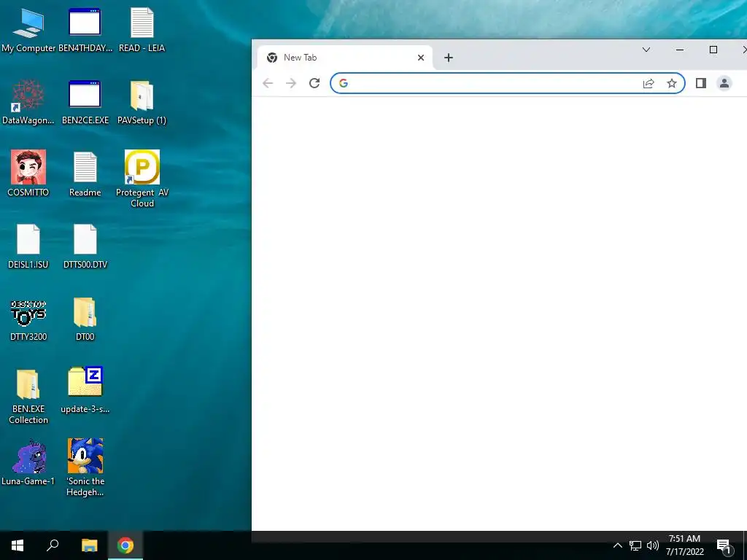The image size is (747, 560).
Task: Click Chrome icon in taskbar
Action: [x=125, y=545]
